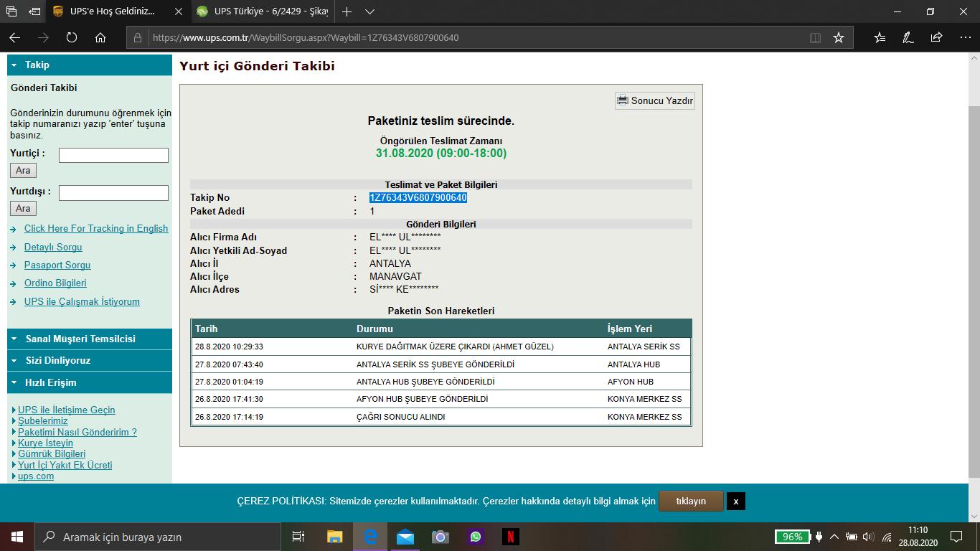
Task: Click Ara button under Yurtdışı
Action: click(x=23, y=208)
